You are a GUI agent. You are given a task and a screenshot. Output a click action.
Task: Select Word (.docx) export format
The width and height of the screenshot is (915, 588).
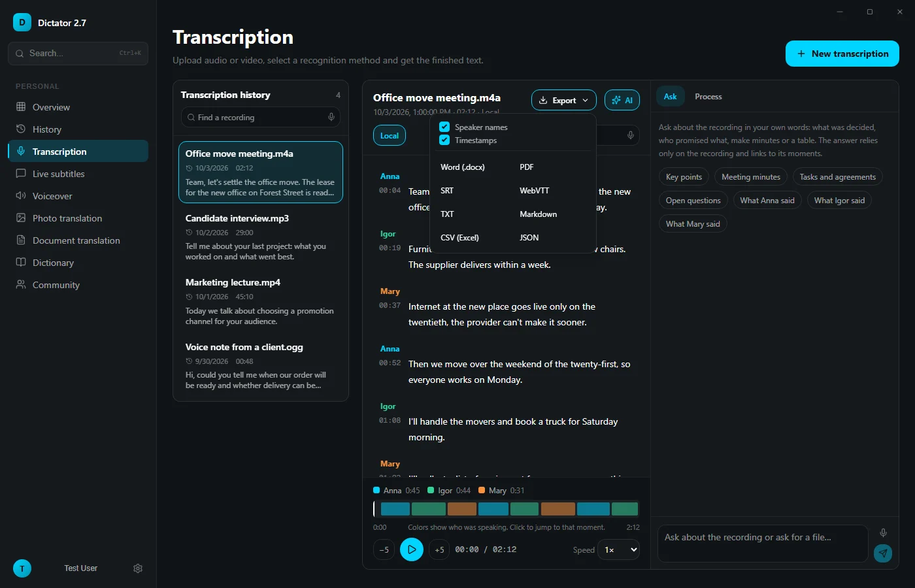463,167
